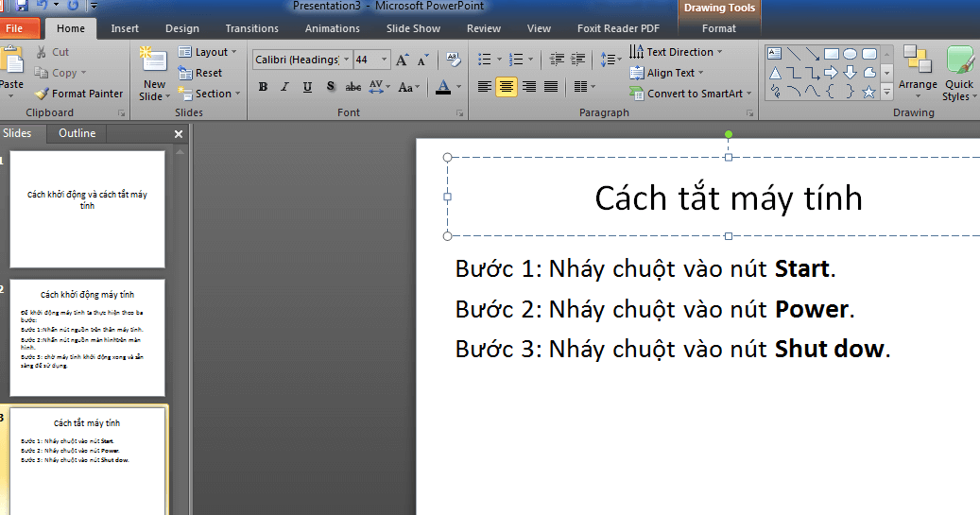
Task: Click the Format Painter brush
Action: 79,94
